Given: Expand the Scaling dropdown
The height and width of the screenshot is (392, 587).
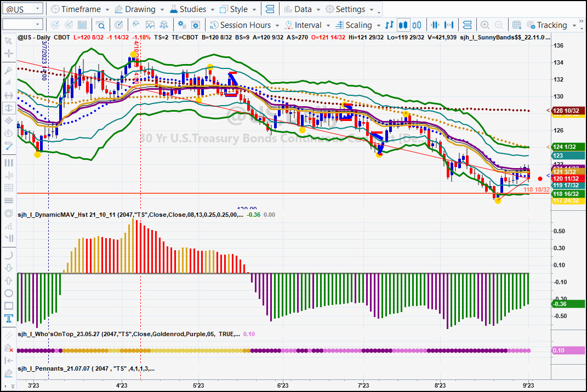Looking at the screenshot, I should tap(379, 25).
